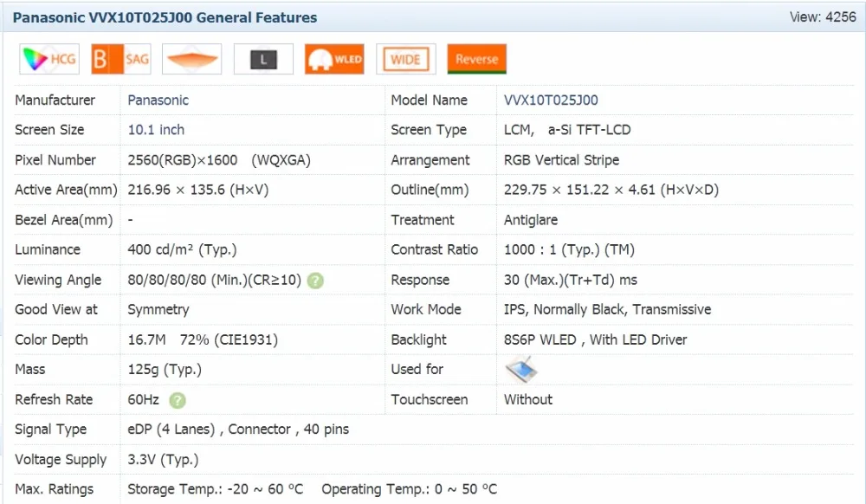
Task: Click the 'Max. Ratings' row label
Action: 54,489
